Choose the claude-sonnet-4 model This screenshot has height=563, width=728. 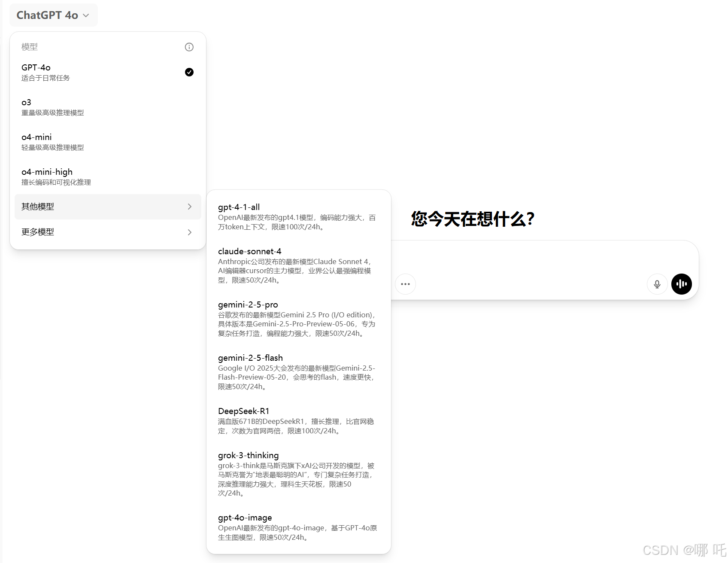[x=298, y=265]
